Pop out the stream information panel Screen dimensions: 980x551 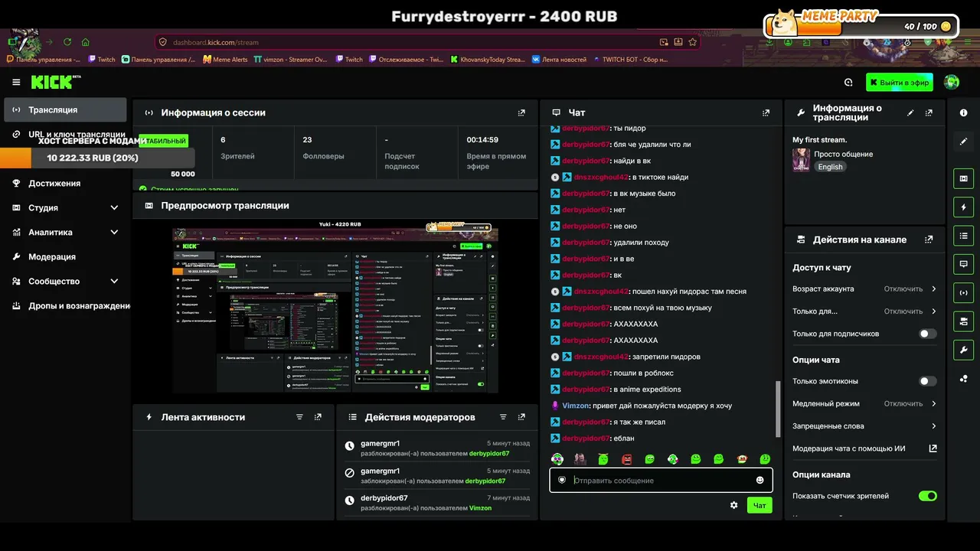pyautogui.click(x=929, y=112)
